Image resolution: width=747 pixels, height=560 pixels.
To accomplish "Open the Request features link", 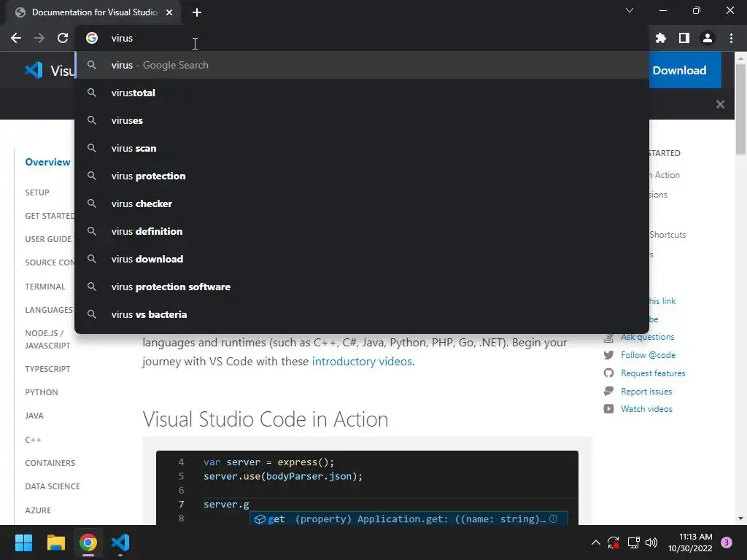I will (x=653, y=373).
